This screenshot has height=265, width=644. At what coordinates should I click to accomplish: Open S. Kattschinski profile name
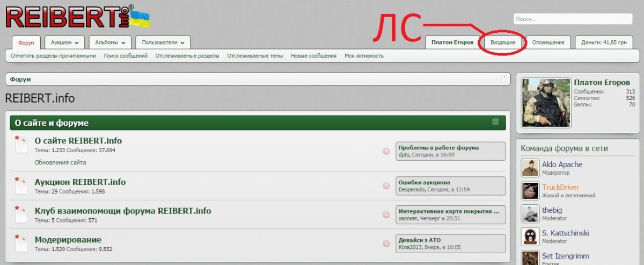pyautogui.click(x=566, y=233)
